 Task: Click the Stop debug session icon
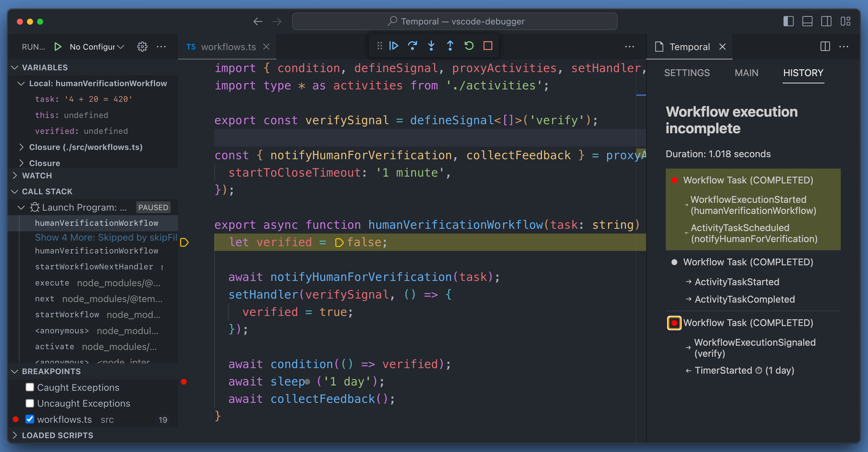[487, 46]
